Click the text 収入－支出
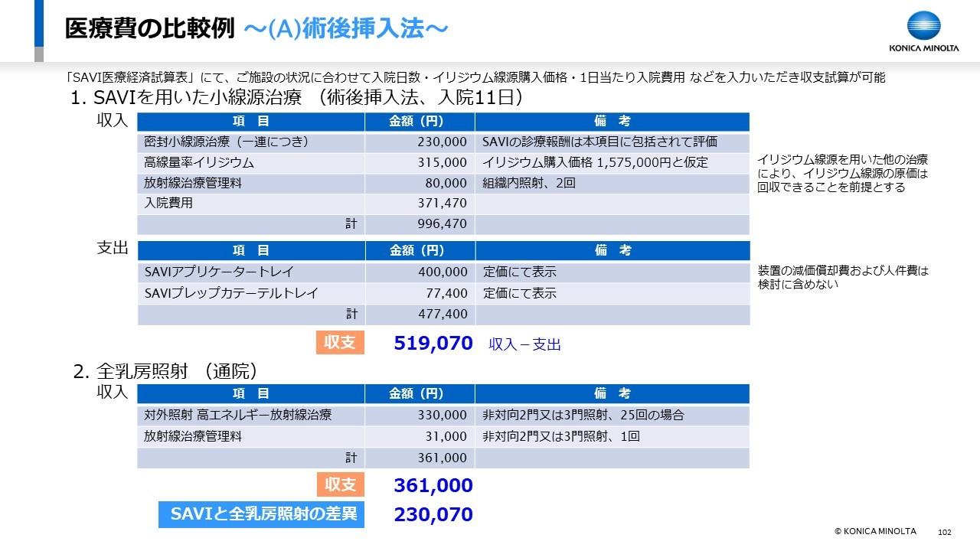 point(524,345)
